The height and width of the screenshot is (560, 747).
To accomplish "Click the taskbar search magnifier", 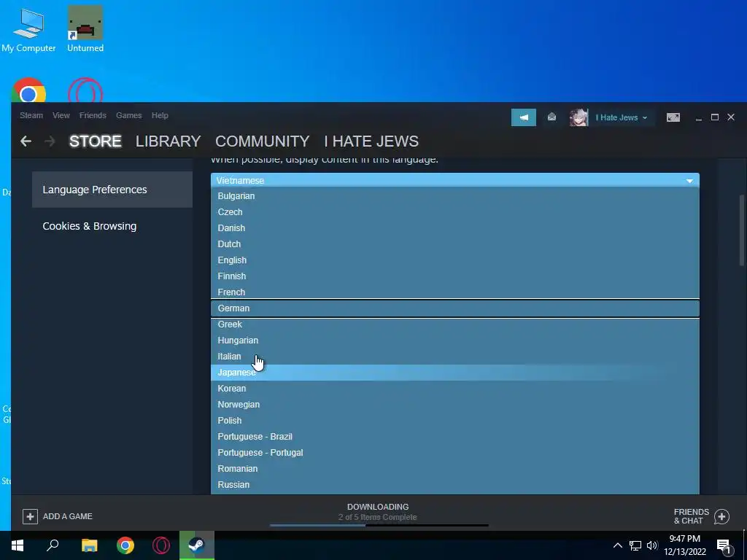I will pyautogui.click(x=53, y=545).
